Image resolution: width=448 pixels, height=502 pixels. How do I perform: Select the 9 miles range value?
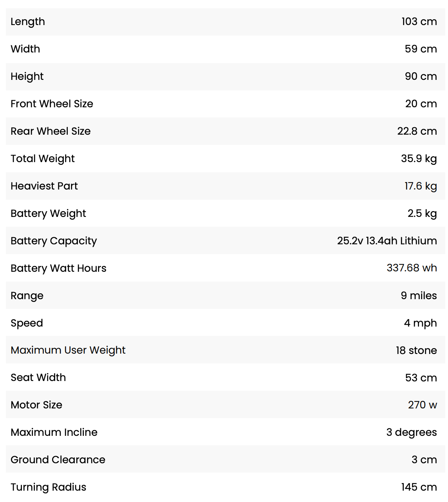tap(419, 296)
